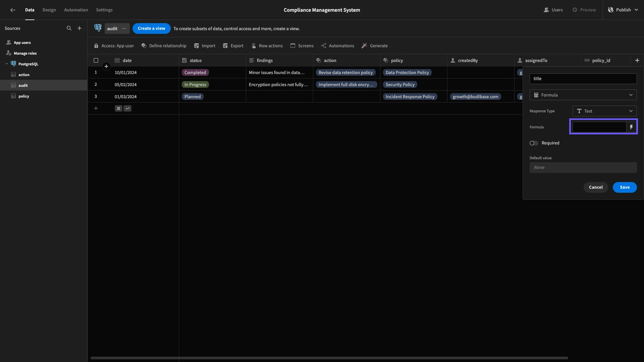Click the back arrow icon
This screenshot has width=644, height=362.
click(x=13, y=10)
